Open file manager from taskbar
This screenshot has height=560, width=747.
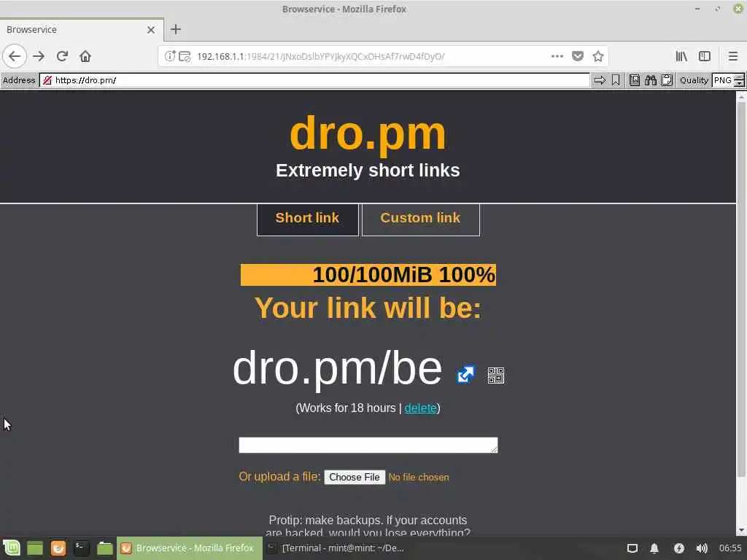pyautogui.click(x=105, y=548)
